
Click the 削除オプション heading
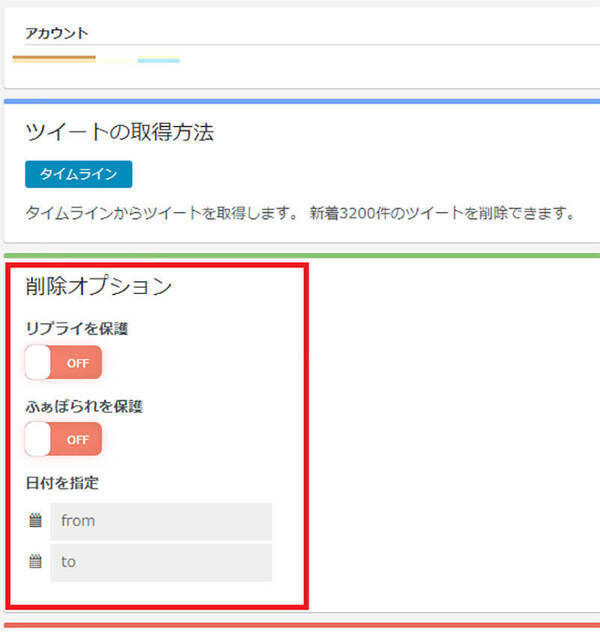(x=99, y=286)
